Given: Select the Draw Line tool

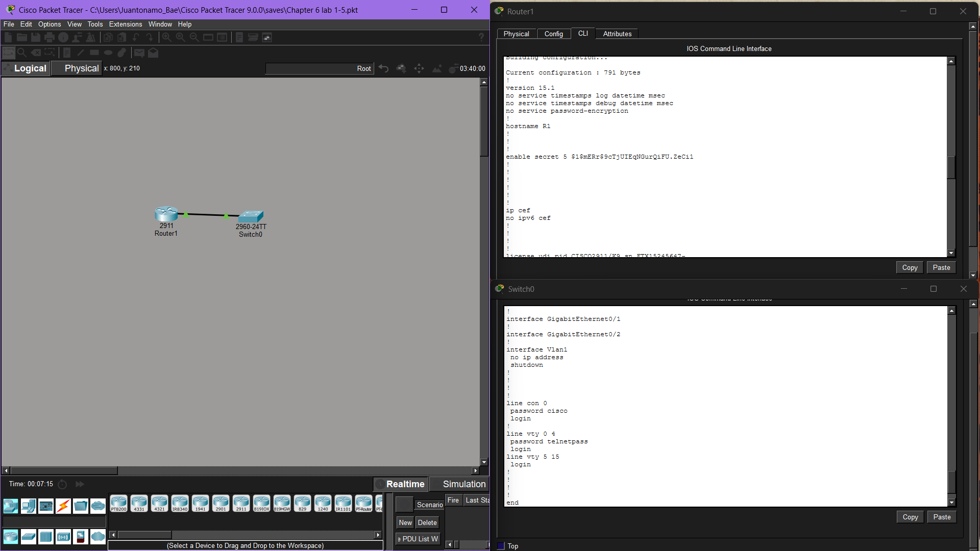Looking at the screenshot, I should [x=81, y=53].
